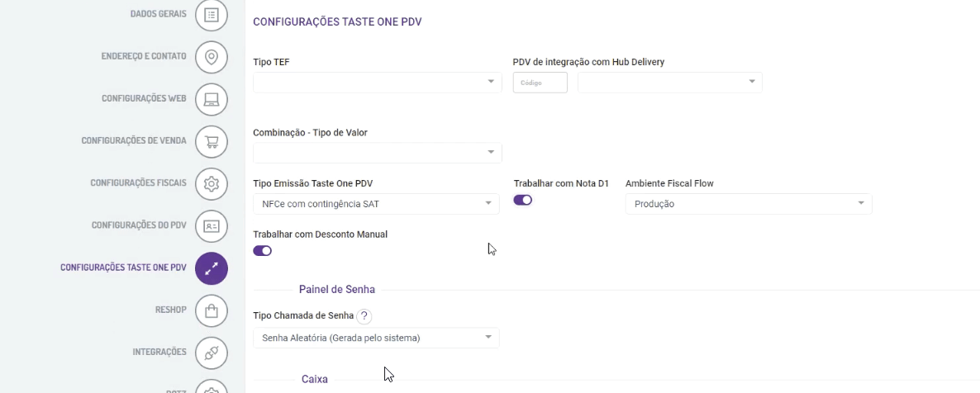Open Combinação - Tipo de Valor dropdown

point(378,153)
